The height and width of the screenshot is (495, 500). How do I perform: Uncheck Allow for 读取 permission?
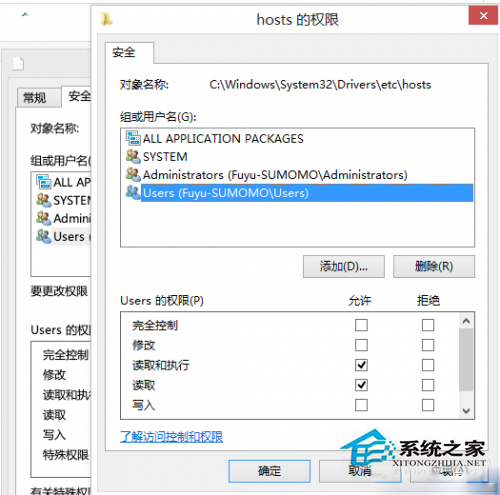pyautogui.click(x=361, y=385)
